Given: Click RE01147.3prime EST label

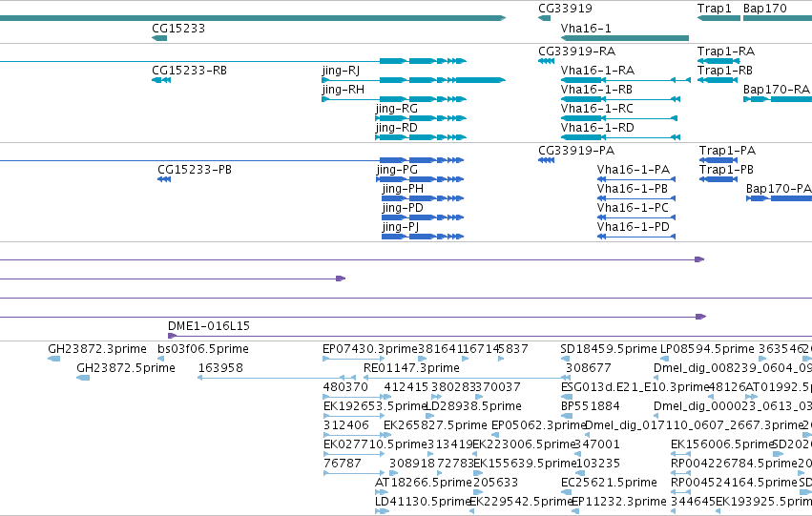Looking at the screenshot, I should coord(411,368).
